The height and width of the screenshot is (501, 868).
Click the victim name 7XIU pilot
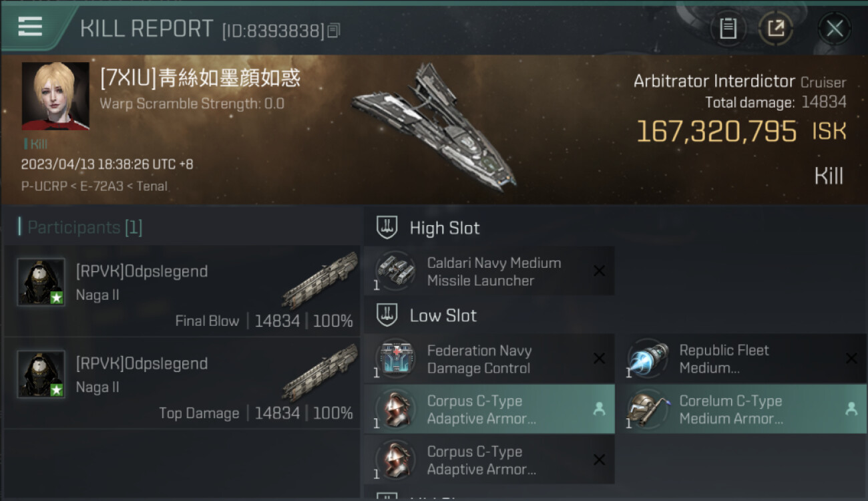coord(200,78)
